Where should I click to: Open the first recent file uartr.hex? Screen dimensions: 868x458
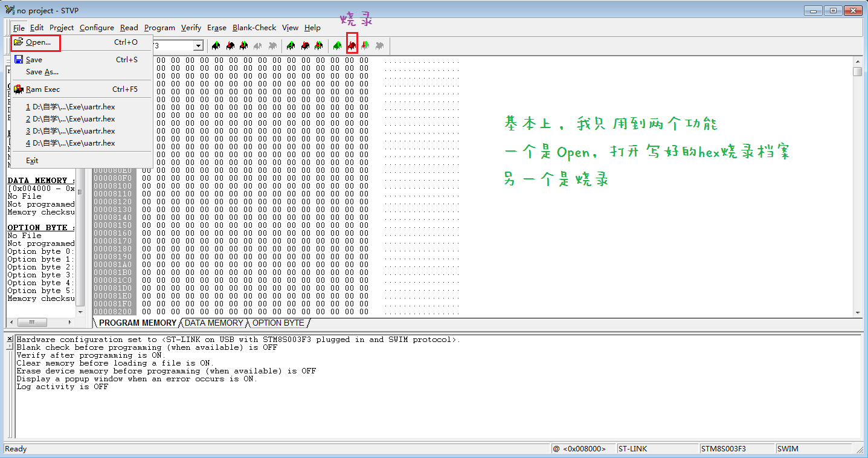coord(70,107)
